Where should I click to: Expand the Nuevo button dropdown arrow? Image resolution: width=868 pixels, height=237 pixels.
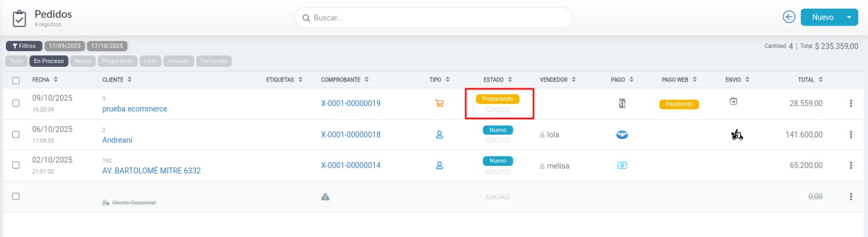pos(849,17)
